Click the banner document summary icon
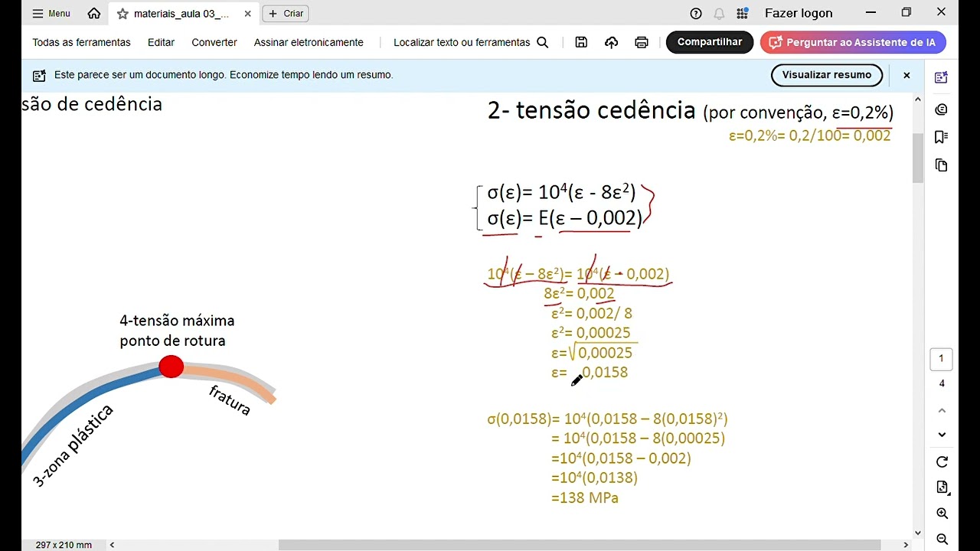Viewport: 980px width, 551px height. [x=39, y=75]
